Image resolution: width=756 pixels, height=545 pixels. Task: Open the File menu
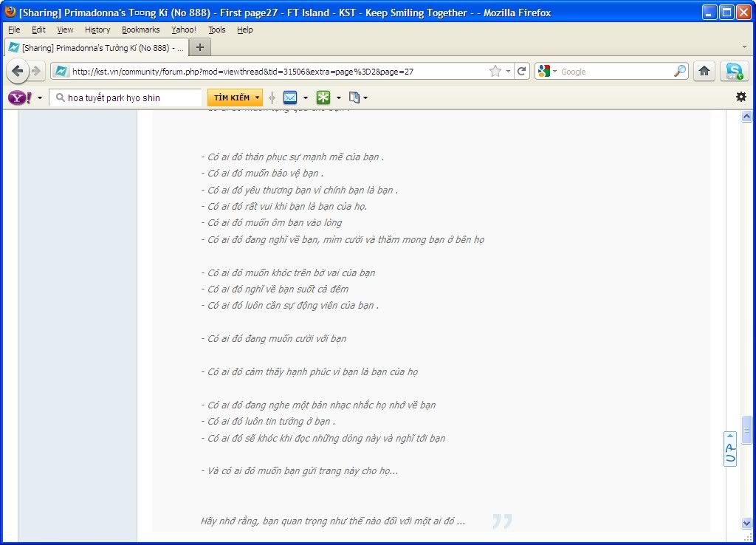pos(15,30)
